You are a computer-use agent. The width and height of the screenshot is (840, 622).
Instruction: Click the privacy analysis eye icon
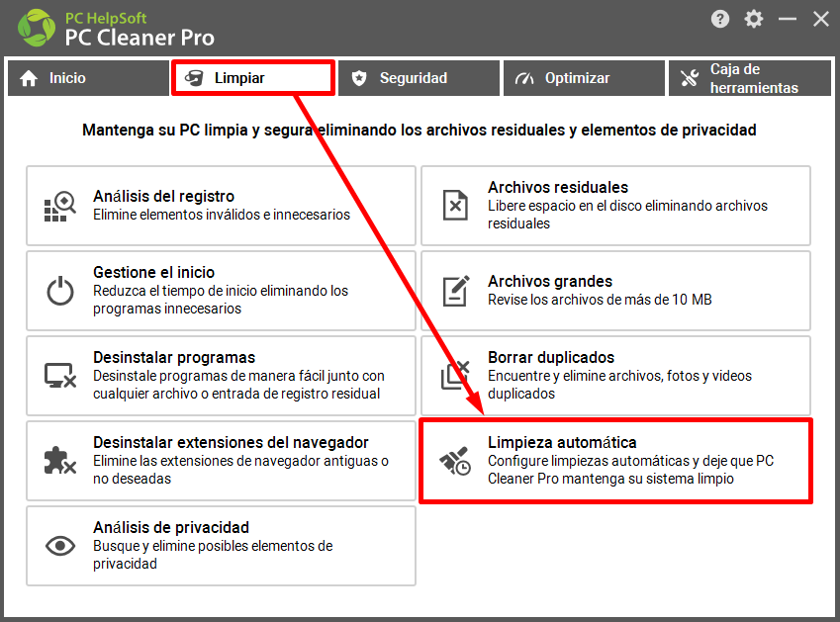pos(60,546)
